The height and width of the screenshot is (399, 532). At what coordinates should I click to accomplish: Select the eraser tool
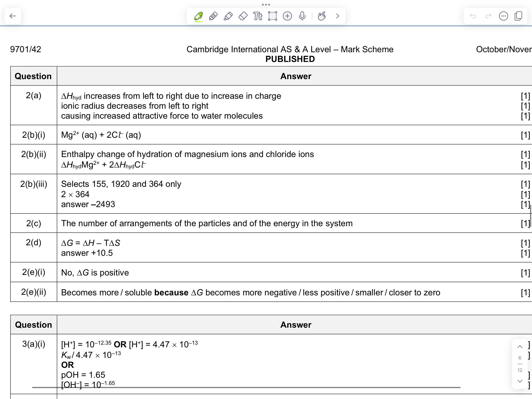tap(243, 16)
